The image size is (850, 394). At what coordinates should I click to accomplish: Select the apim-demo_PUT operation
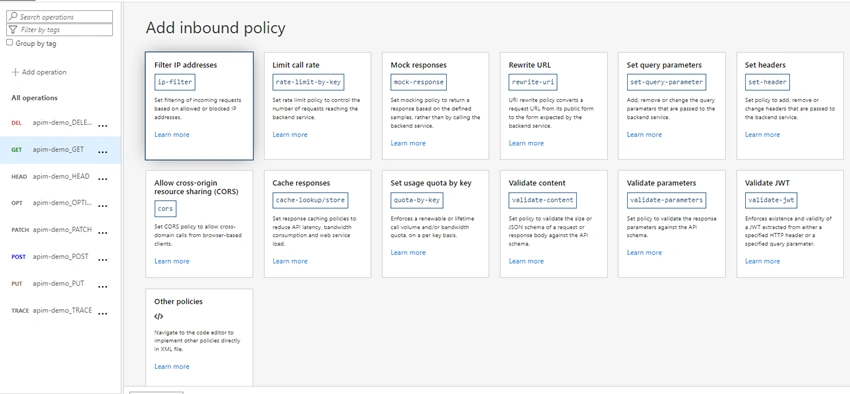60,283
